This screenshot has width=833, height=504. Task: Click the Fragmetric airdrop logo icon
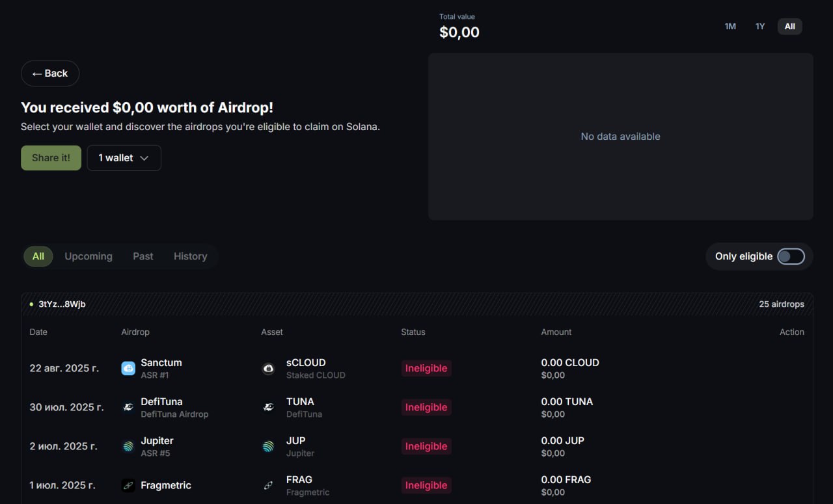point(128,485)
